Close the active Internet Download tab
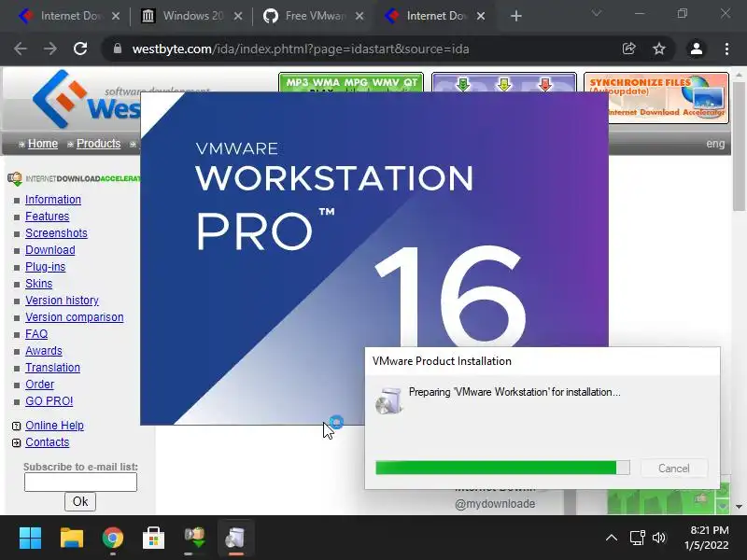 [481, 16]
